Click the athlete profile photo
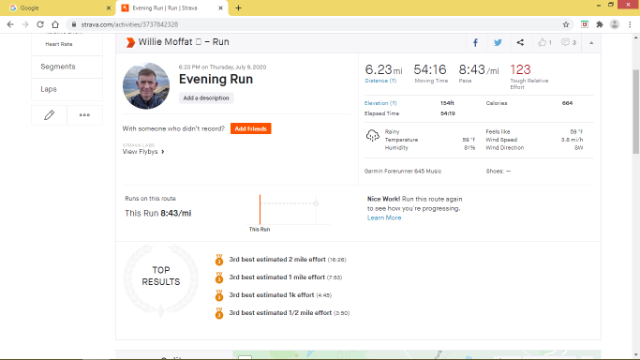 pos(146,86)
